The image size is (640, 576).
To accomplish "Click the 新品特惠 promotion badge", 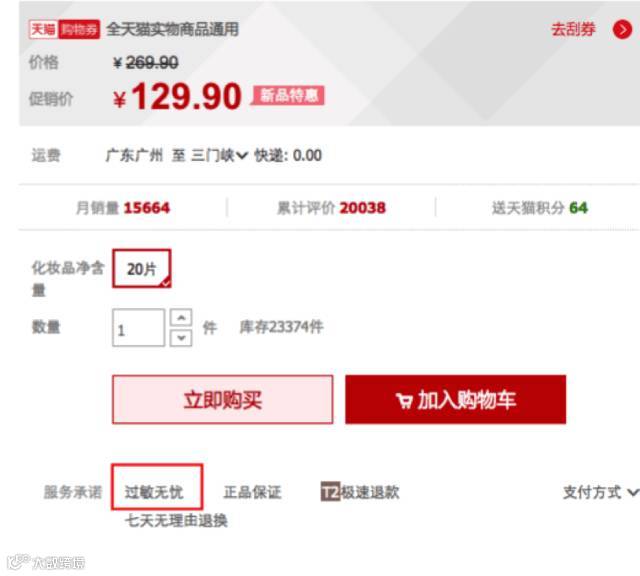I will [x=289, y=96].
